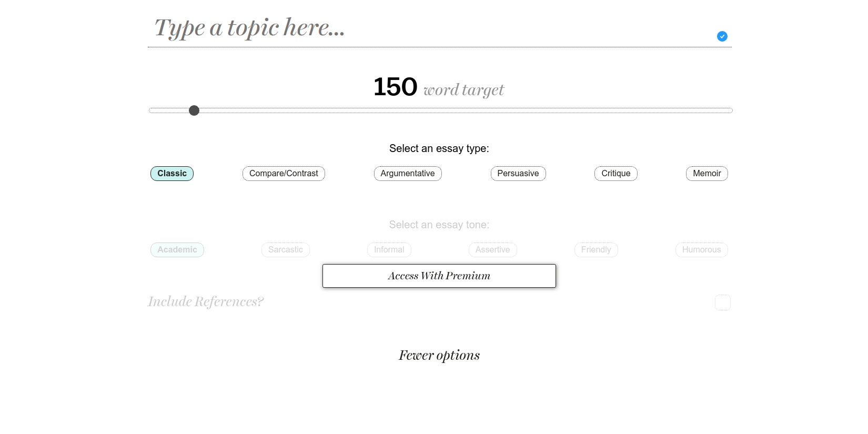This screenshot has width=868, height=434.
Task: Select the Assertive essay tone
Action: [493, 250]
